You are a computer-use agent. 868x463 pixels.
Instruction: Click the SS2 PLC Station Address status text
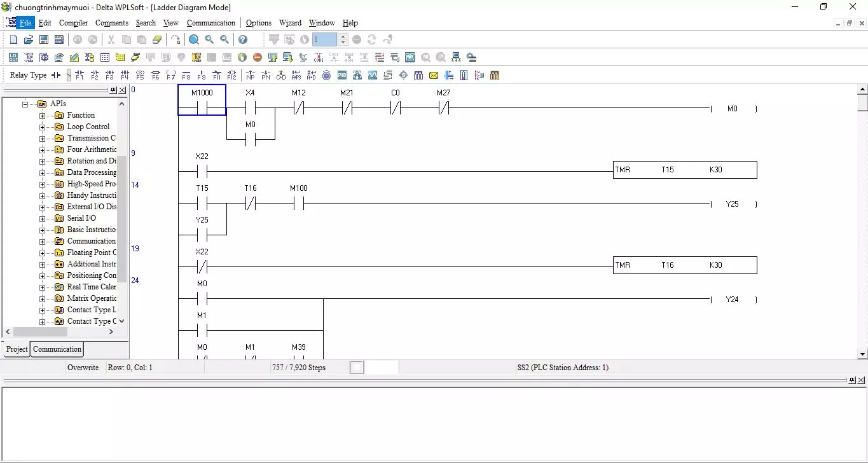tap(563, 368)
